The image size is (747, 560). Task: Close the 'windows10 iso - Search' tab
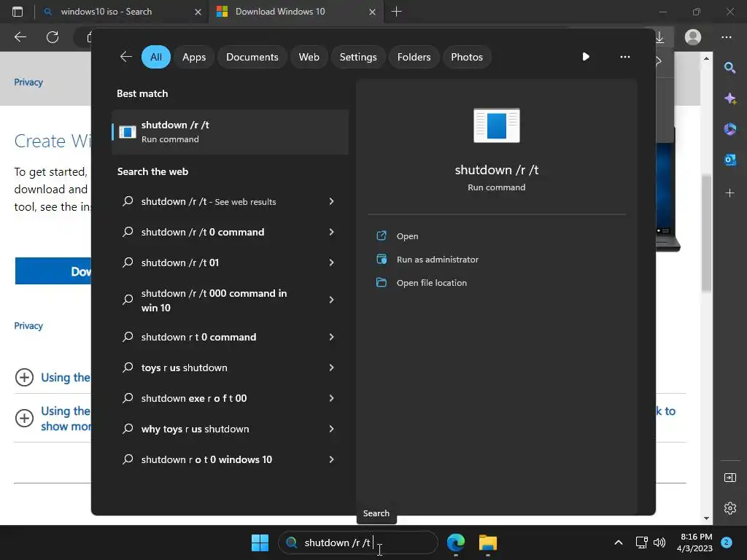click(198, 12)
